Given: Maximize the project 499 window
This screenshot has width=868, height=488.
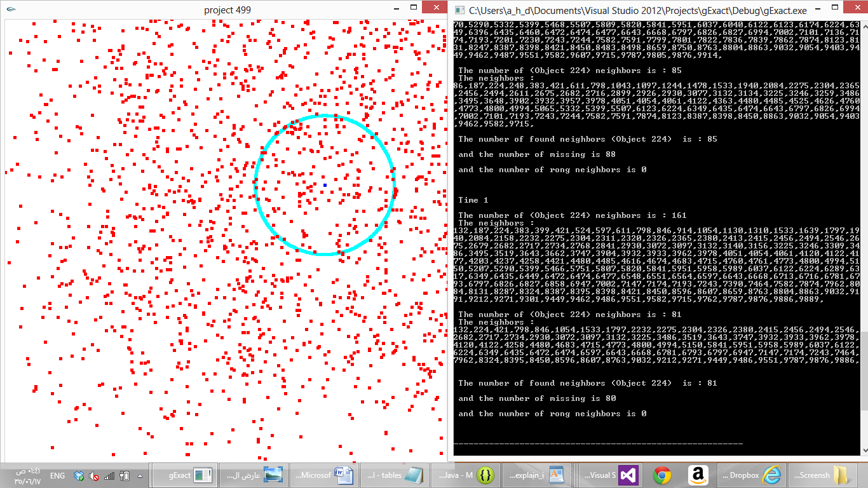Looking at the screenshot, I should click(414, 8).
